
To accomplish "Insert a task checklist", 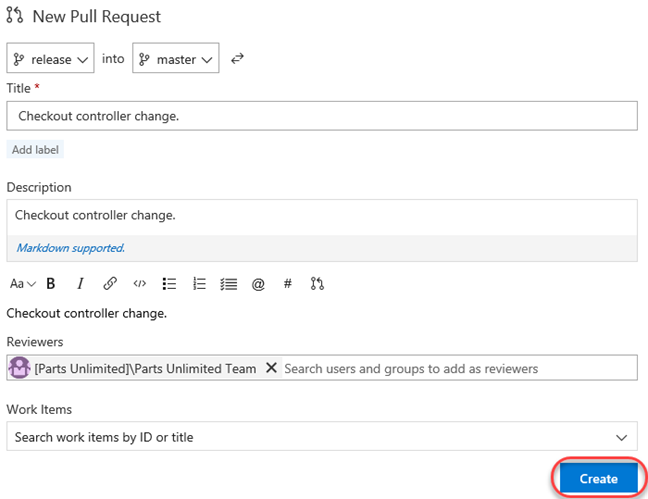I will (229, 284).
